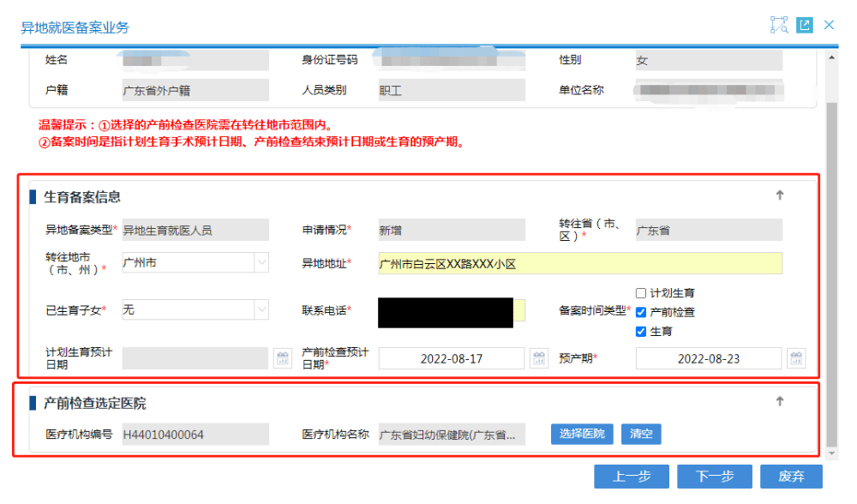Collapse the 产前检查选定医院 section with arrow
Screen dimensions: 857x504
[x=780, y=401]
